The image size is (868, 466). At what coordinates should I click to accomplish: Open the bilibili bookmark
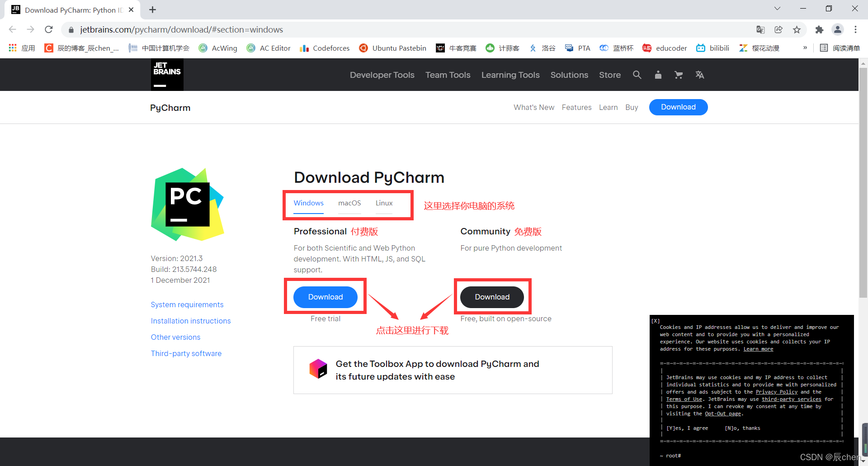tap(712, 48)
